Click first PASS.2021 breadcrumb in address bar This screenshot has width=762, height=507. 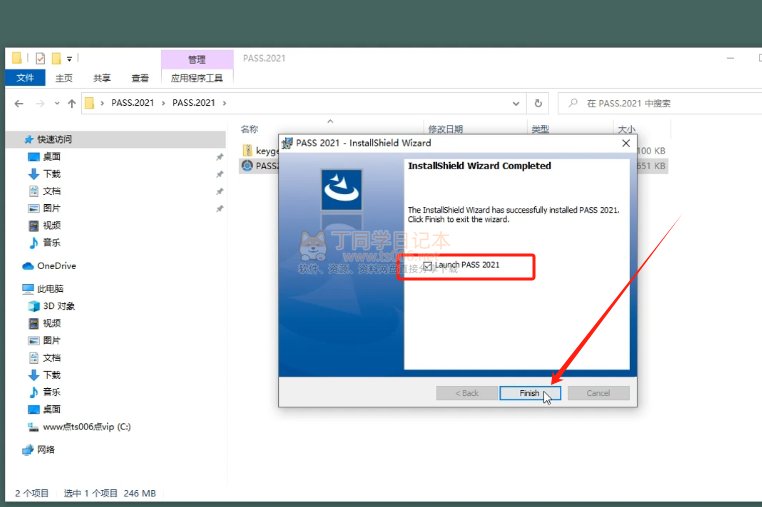133,103
